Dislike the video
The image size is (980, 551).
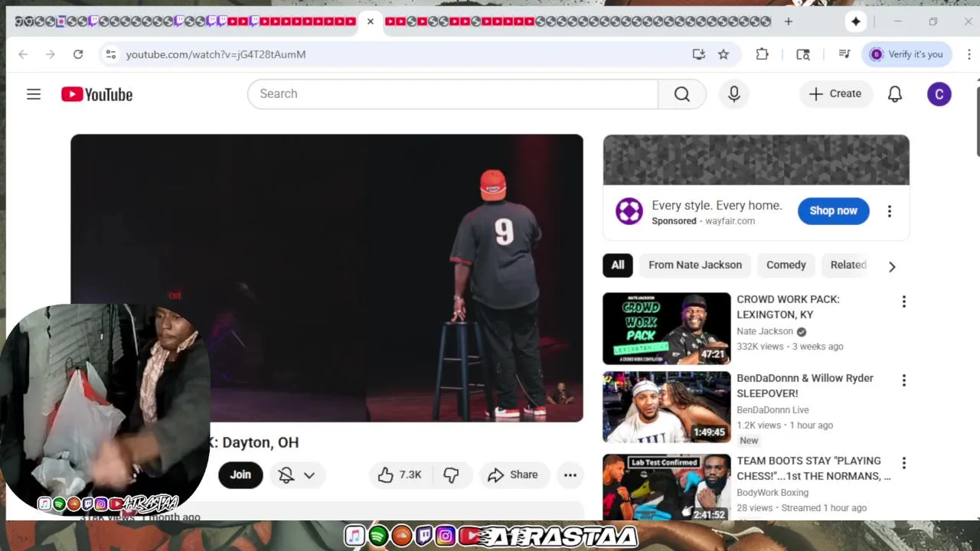coord(451,475)
